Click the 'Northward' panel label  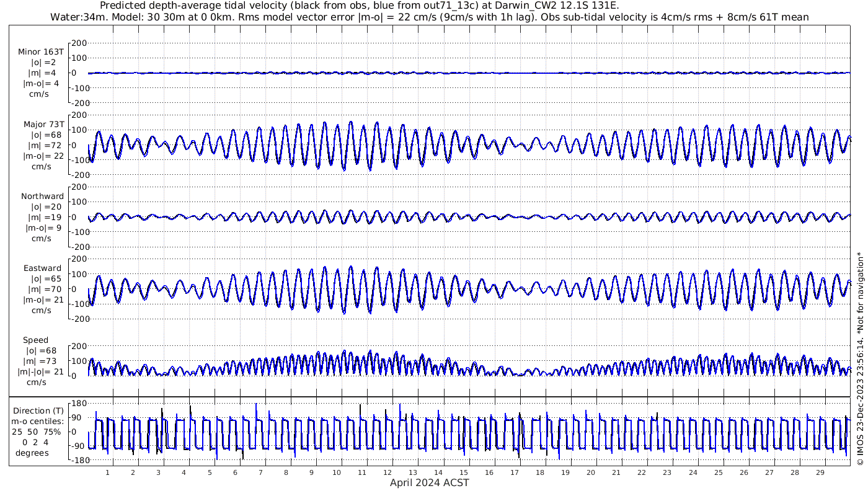42,197
